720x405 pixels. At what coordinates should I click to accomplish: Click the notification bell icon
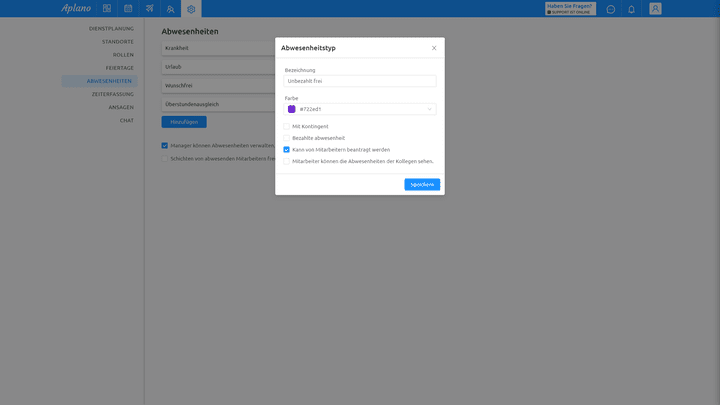coord(631,9)
